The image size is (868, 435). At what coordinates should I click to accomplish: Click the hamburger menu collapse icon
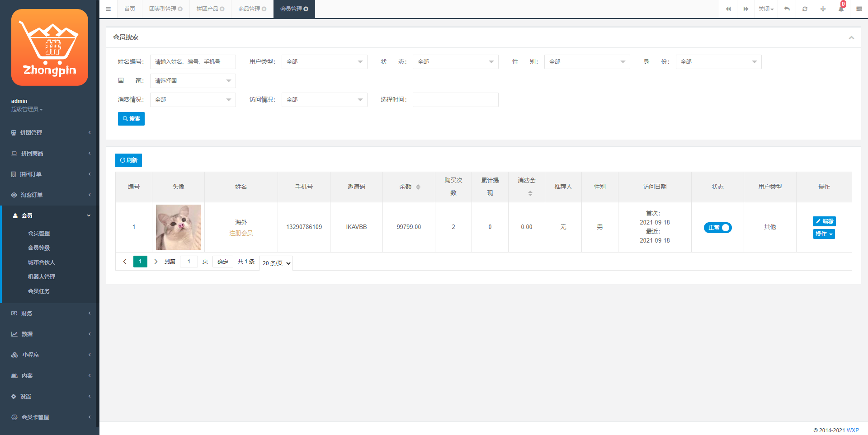pos(108,9)
